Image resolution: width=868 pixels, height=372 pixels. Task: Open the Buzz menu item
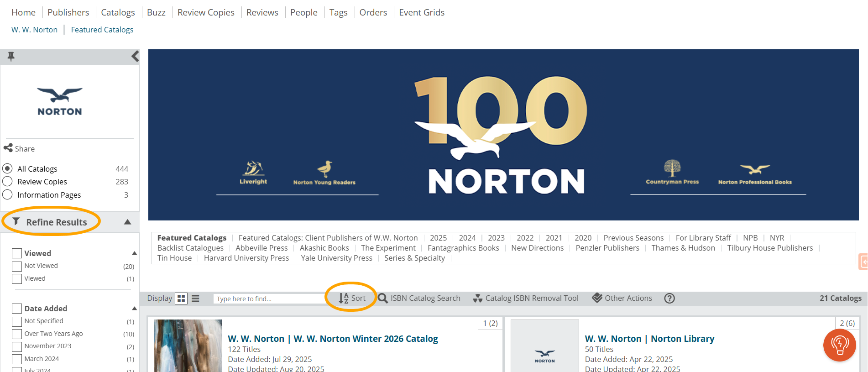pyautogui.click(x=156, y=12)
